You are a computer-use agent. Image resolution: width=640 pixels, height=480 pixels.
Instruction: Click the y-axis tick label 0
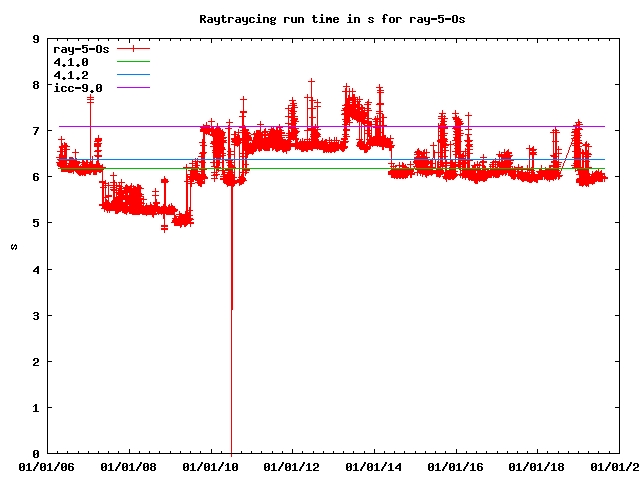36,454
